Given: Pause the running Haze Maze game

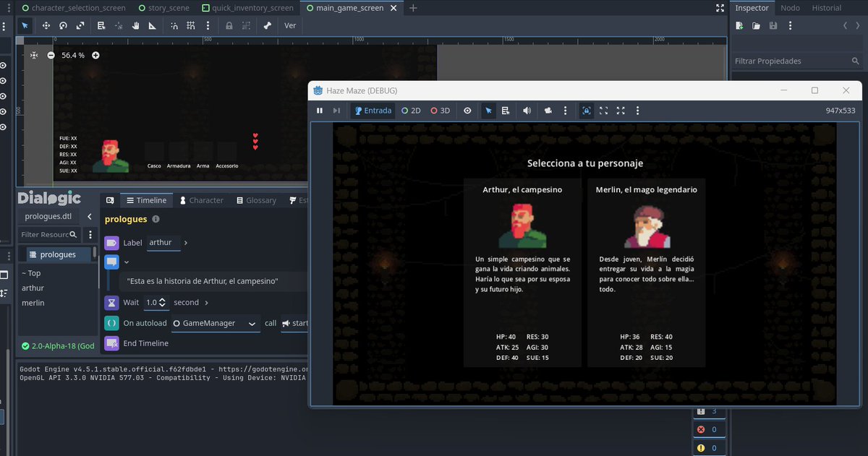Looking at the screenshot, I should click(320, 111).
